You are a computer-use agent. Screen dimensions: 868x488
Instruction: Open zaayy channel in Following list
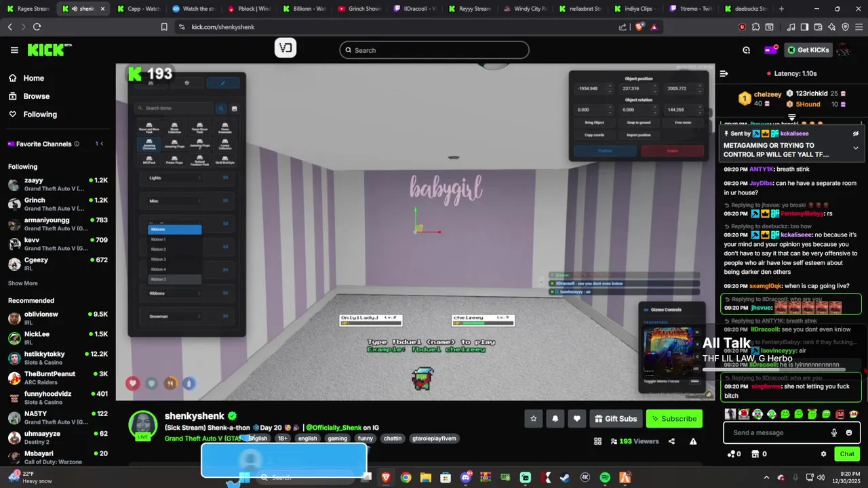tap(58, 184)
